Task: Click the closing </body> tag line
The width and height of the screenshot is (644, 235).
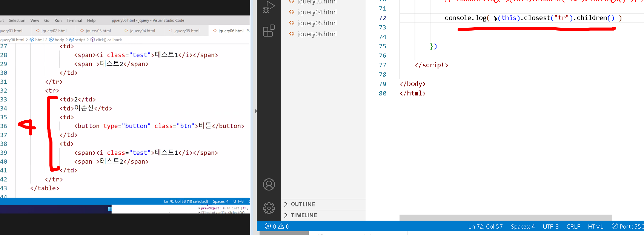Action: tap(412, 84)
